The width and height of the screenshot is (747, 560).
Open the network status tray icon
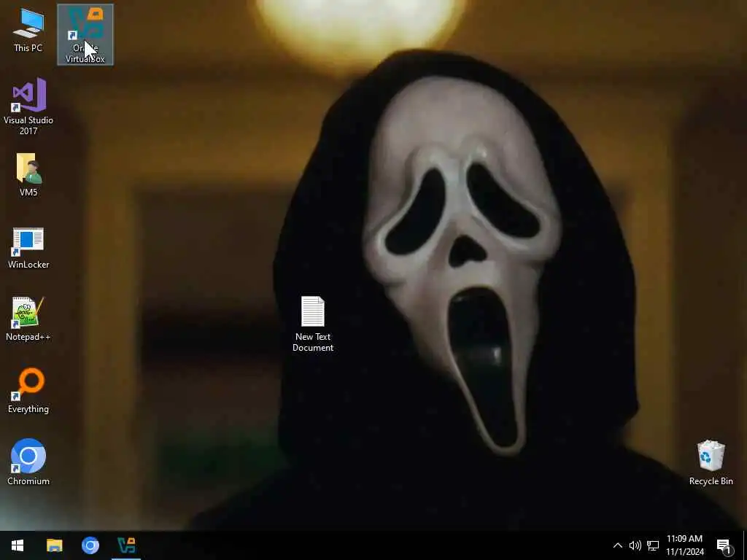tap(653, 545)
